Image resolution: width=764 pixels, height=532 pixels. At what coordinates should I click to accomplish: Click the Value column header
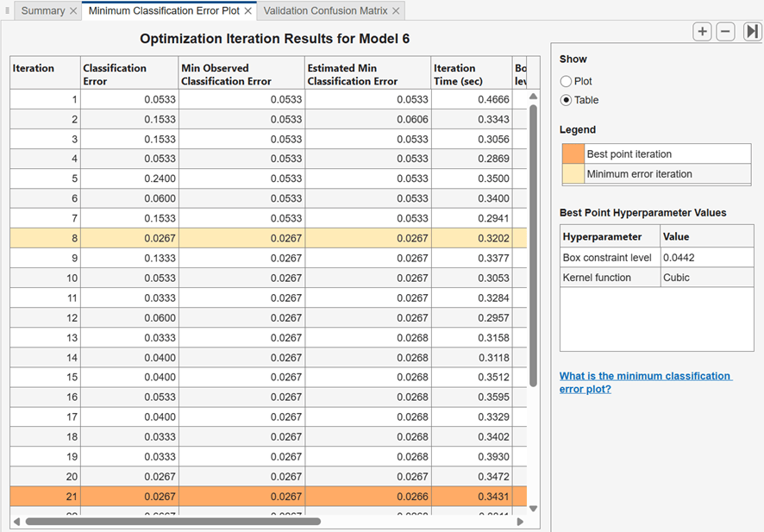(x=707, y=237)
